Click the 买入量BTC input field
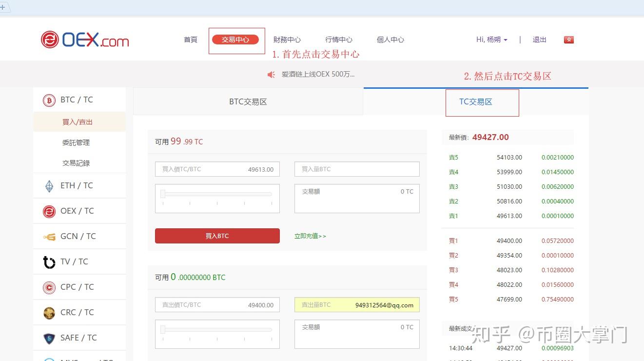The image size is (644, 361). [x=357, y=169]
